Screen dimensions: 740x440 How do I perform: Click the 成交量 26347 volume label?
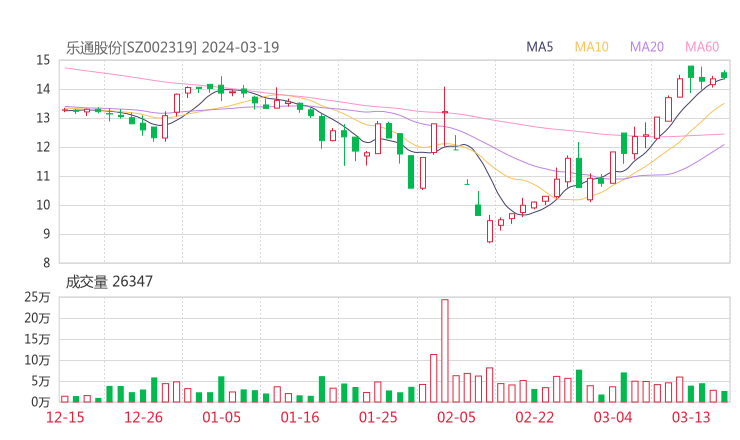pyautogui.click(x=109, y=281)
